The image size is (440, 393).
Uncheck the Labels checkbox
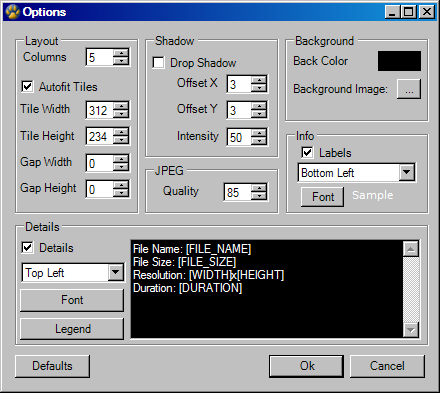click(x=307, y=153)
